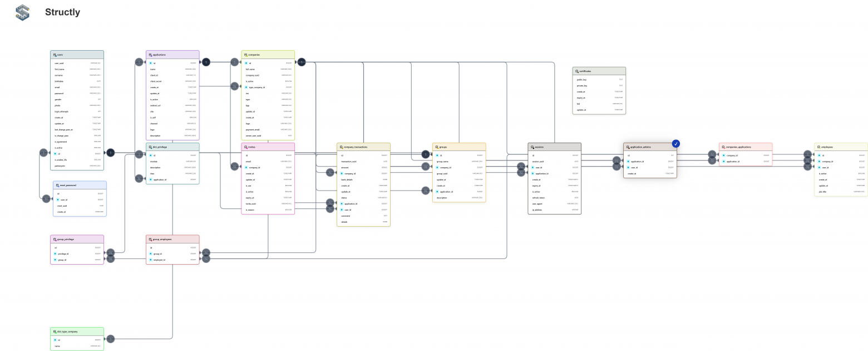Click the key icon beside privilege_id
Screen dimensions: 868x351
pyautogui.click(x=55, y=253)
